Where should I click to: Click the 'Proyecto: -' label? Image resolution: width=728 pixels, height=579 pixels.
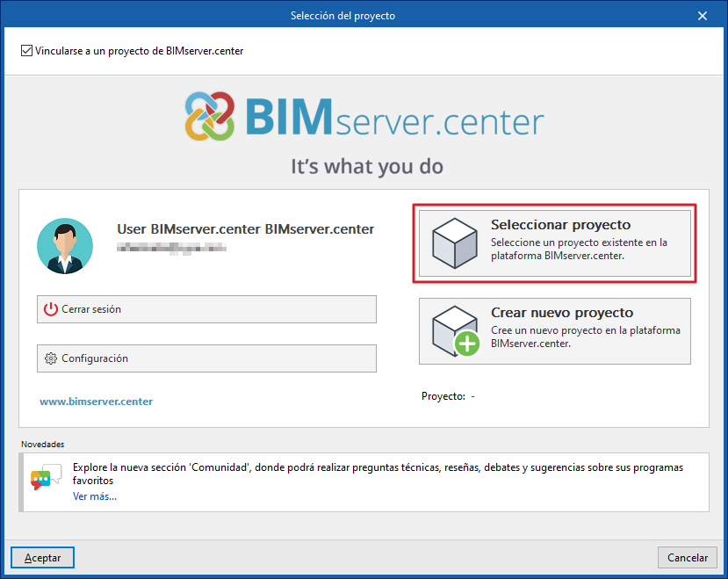tap(448, 396)
